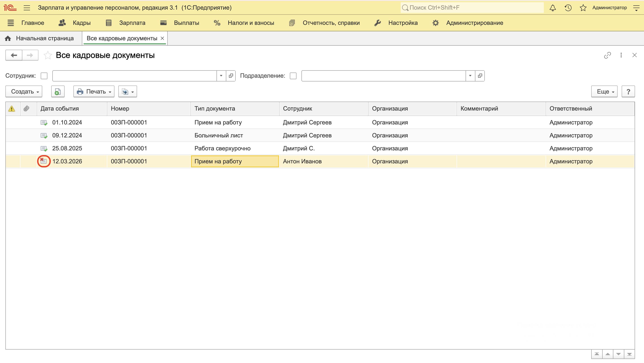Expand Сотрудник field dropdown arrow
Image resolution: width=644 pixels, height=363 pixels.
point(221,76)
